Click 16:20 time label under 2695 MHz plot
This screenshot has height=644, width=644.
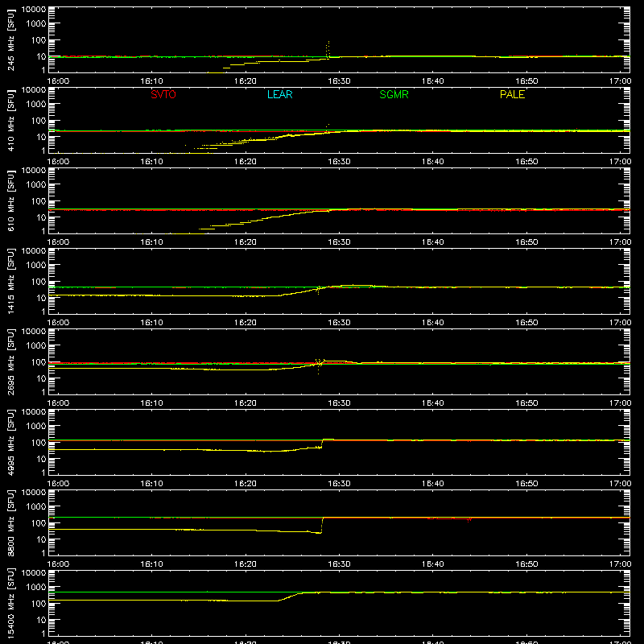click(x=246, y=403)
